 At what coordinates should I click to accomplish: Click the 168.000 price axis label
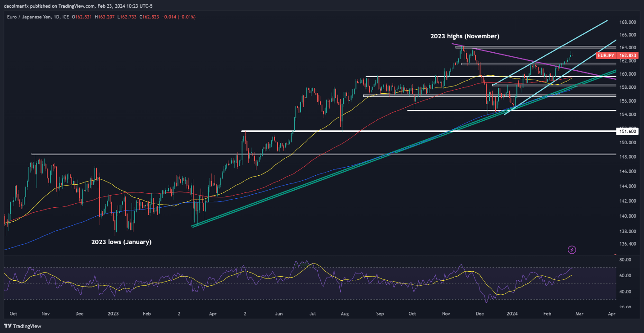pyautogui.click(x=627, y=22)
